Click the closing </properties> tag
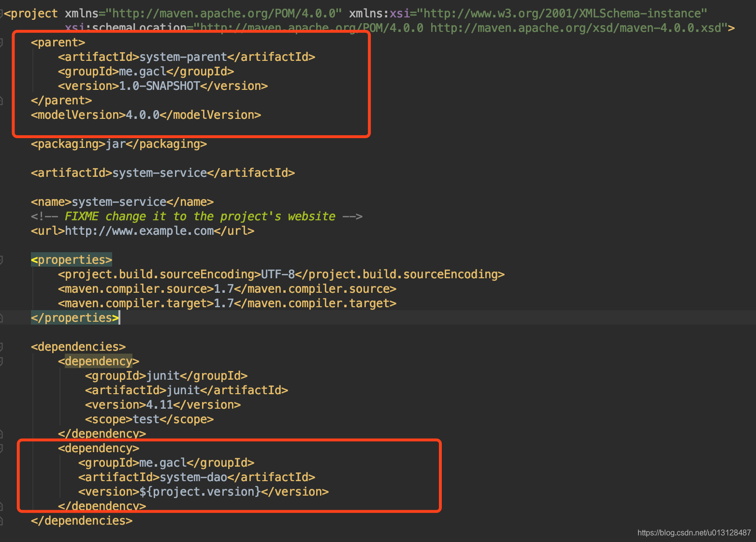Image resolution: width=756 pixels, height=542 pixels. (75, 318)
